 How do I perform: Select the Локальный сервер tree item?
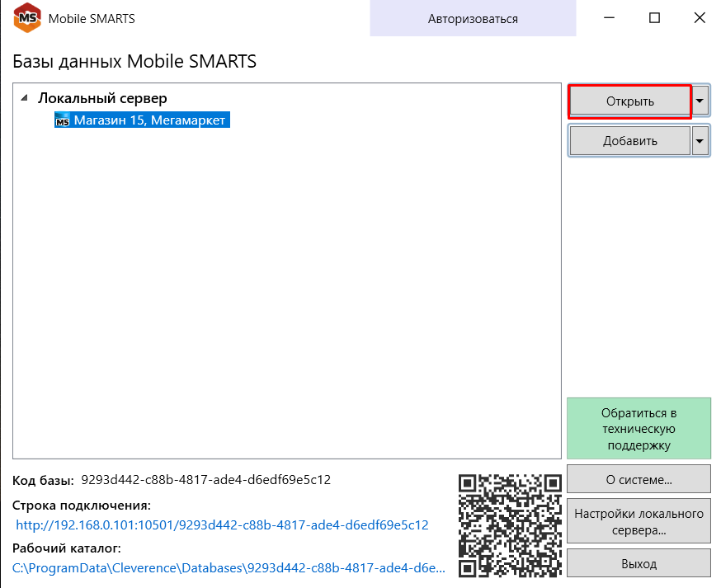tap(102, 98)
